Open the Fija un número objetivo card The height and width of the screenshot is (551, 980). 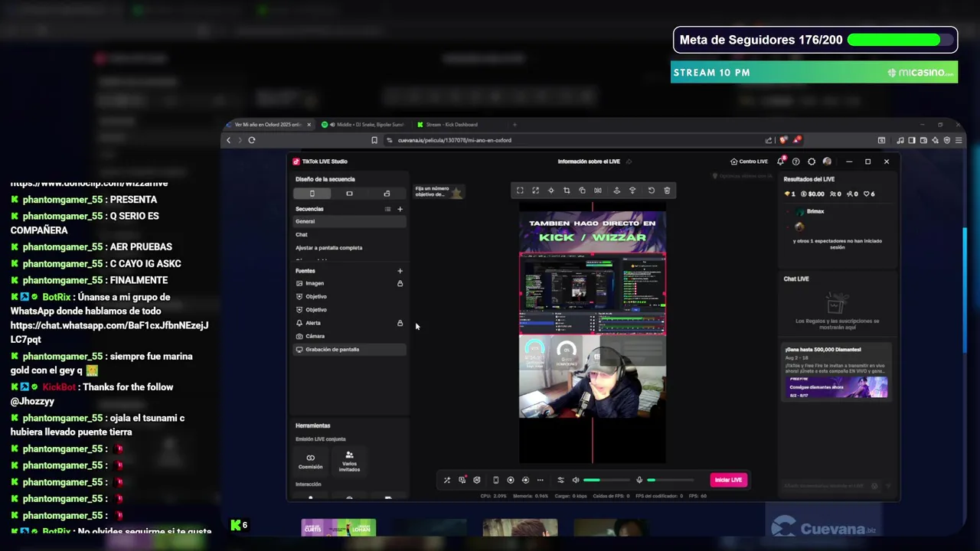[x=439, y=191]
